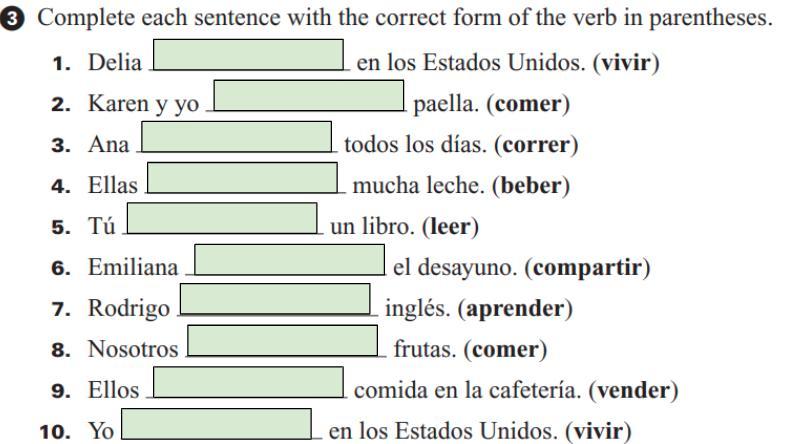Viewport: 796px width, 444px height.
Task: Click the verb correr hint in sentence 3
Action: 537,145
